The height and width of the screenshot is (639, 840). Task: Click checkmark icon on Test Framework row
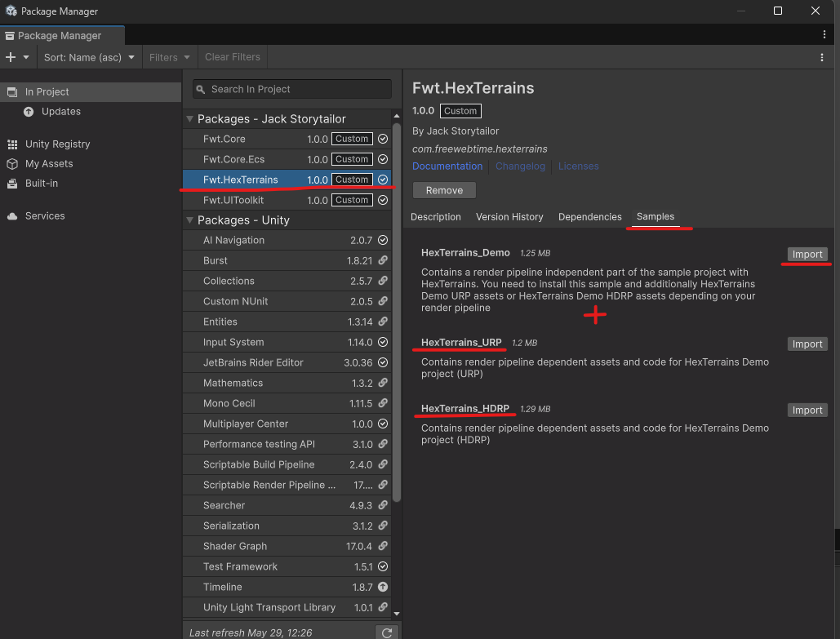pyautogui.click(x=383, y=566)
